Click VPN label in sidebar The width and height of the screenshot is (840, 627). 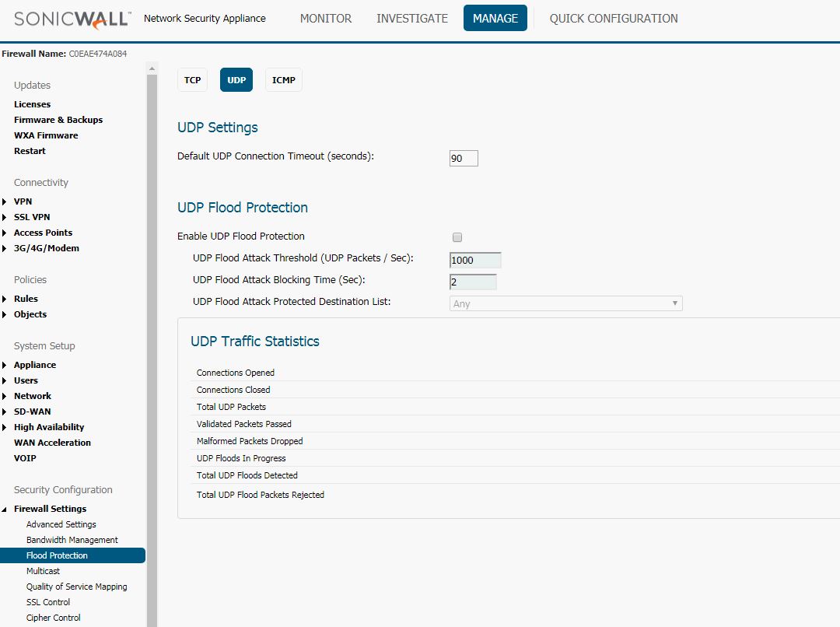click(23, 201)
